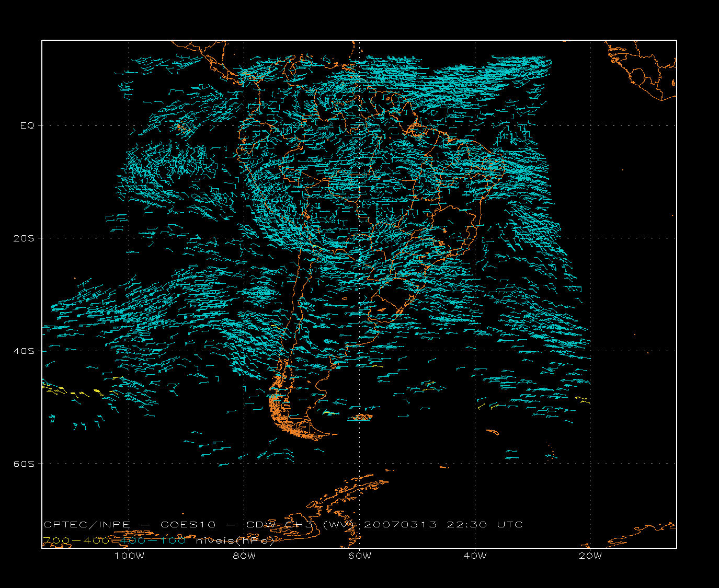Click the 60W longitude label
This screenshot has height=588, width=719.
coord(360,556)
